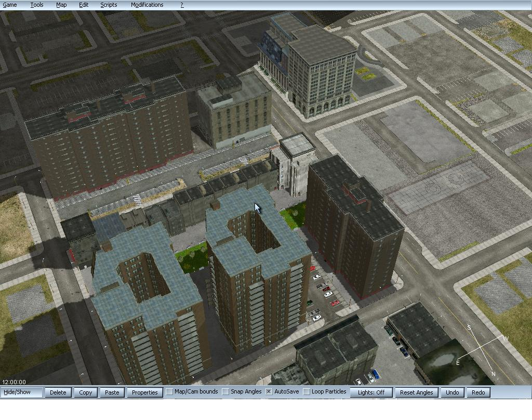Enable the Map/Cam bounds checkbox

coord(170,392)
